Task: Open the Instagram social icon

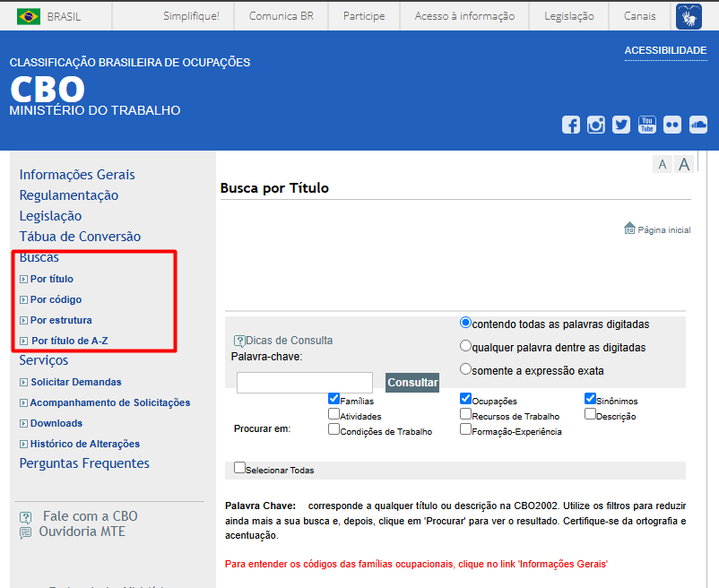Action: point(595,125)
